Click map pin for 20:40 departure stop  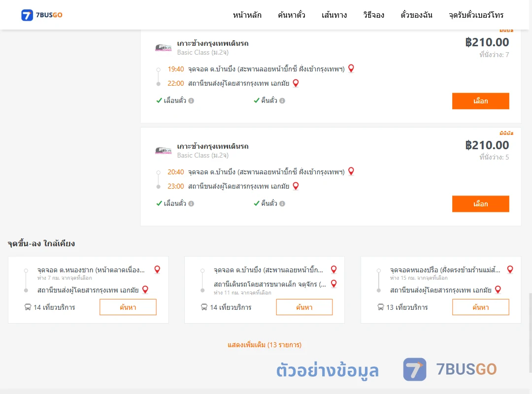(351, 171)
